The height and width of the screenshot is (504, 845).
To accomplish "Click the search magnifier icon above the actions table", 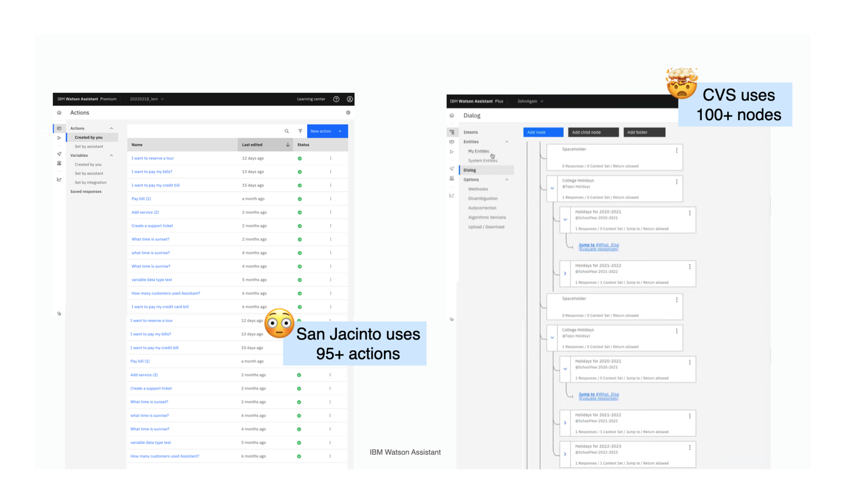I will pos(287,131).
